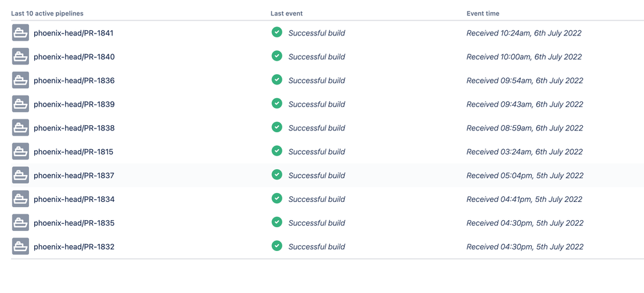The height and width of the screenshot is (293, 644).
Task: Select the pipeline icon for phoenix-head/PR-1815
Action: [21, 152]
